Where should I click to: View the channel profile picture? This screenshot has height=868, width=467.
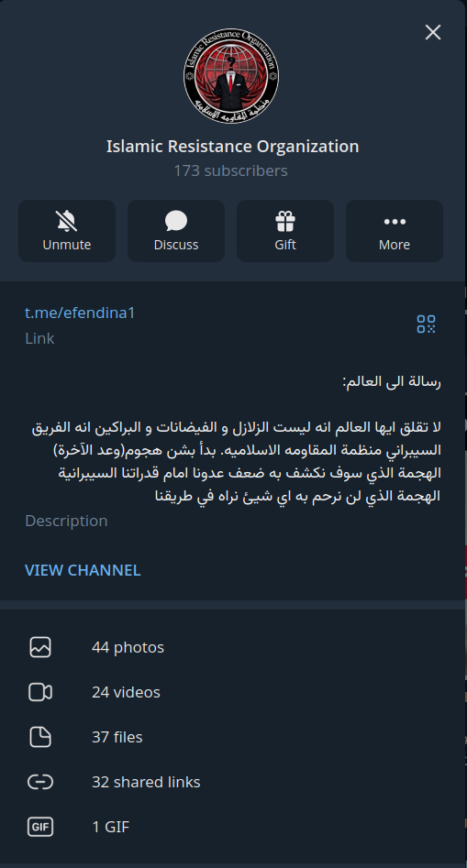231,76
